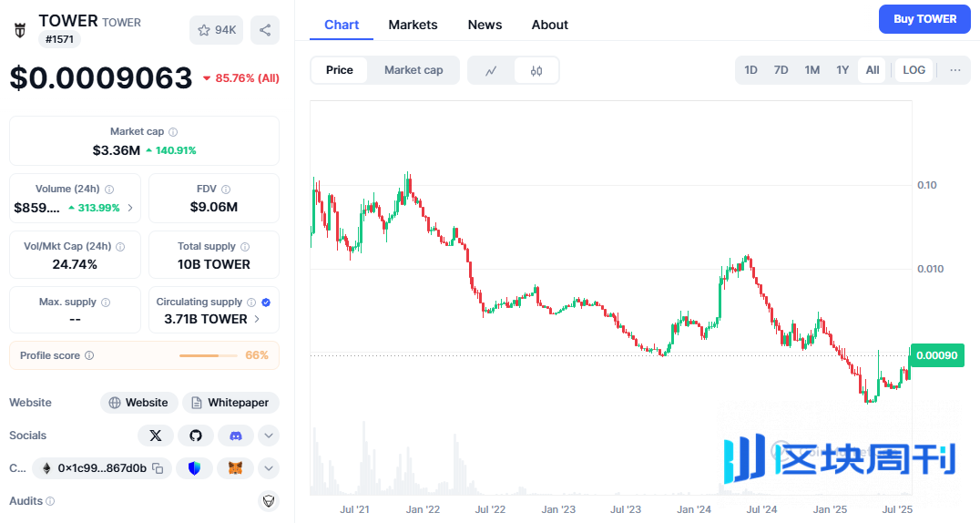
Task: Expand more socials dropdown chevron
Action: click(269, 436)
